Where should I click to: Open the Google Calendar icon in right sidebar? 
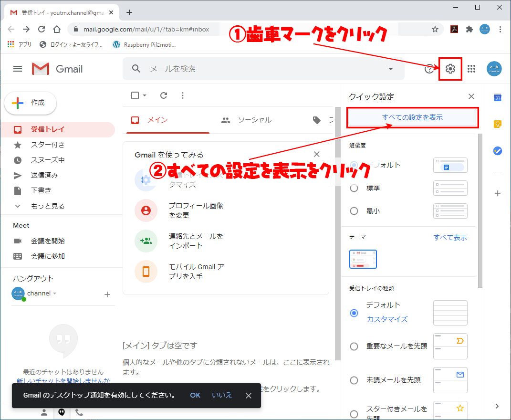tap(497, 97)
